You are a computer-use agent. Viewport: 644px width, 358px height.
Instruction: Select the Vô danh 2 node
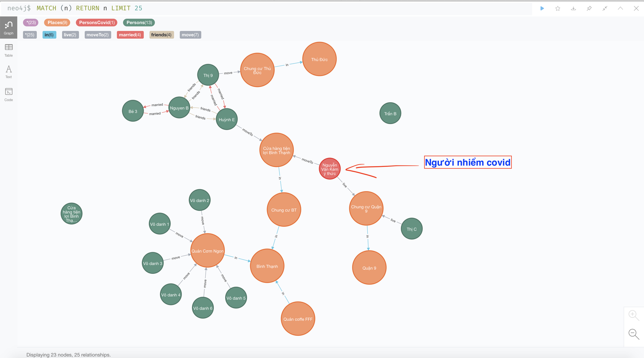[x=199, y=200]
